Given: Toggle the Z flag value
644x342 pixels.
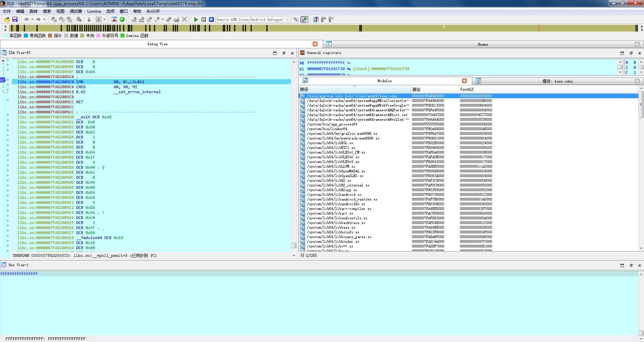Looking at the screenshot, I should [634, 67].
